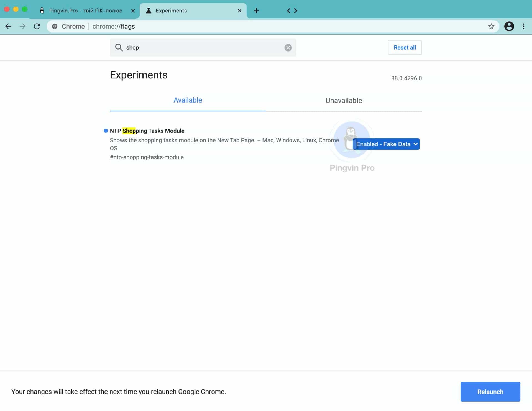The image size is (532, 411).
Task: Open the #ntp-shopping-tasks-module link
Action: [x=147, y=157]
